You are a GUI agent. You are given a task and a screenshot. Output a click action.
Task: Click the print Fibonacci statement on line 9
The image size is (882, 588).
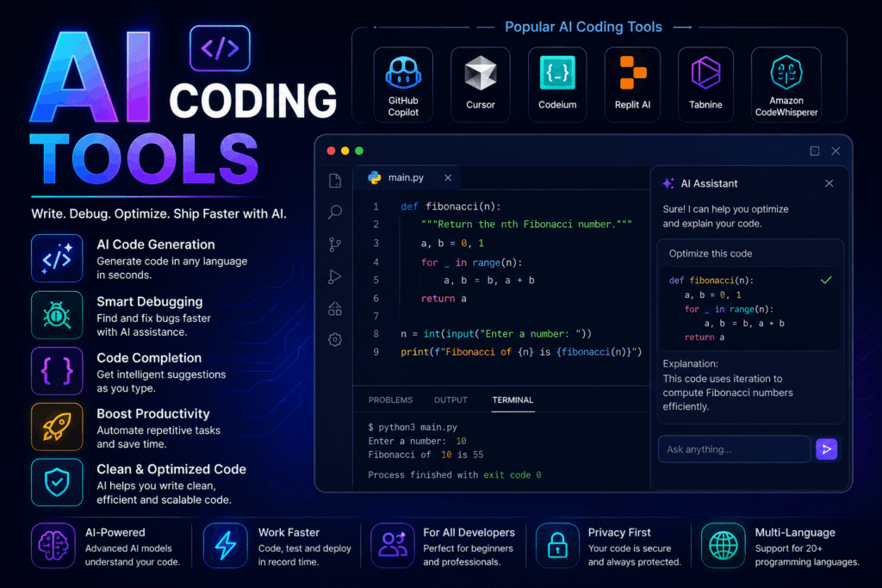tap(521, 352)
